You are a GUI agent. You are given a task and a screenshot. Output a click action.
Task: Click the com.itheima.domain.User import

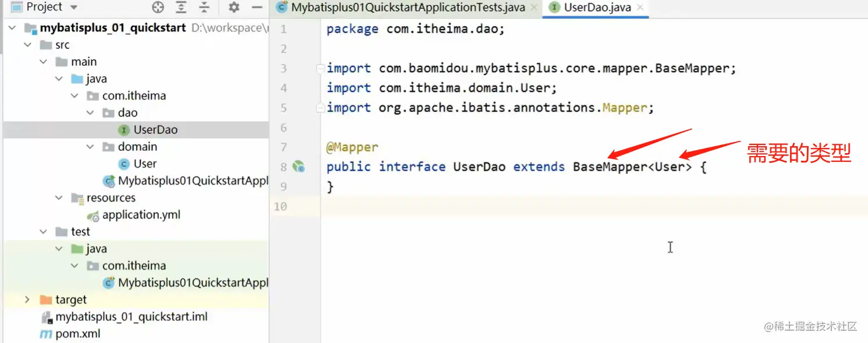442,88
